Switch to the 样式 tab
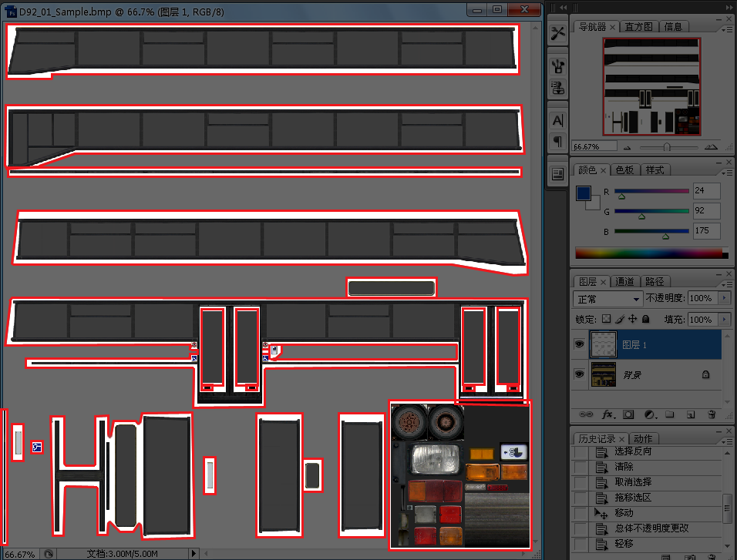Screen dimensions: 737x560 tap(655, 170)
